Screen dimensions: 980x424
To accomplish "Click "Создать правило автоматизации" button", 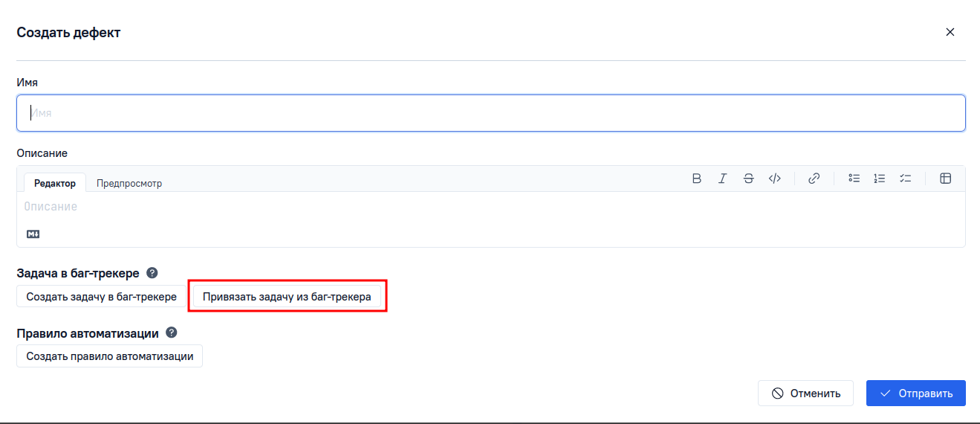I will [x=110, y=356].
